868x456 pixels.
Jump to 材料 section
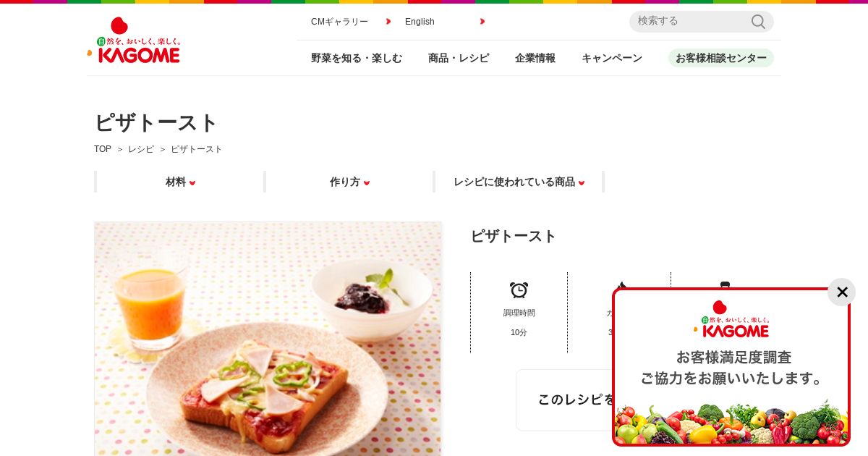[x=180, y=182]
